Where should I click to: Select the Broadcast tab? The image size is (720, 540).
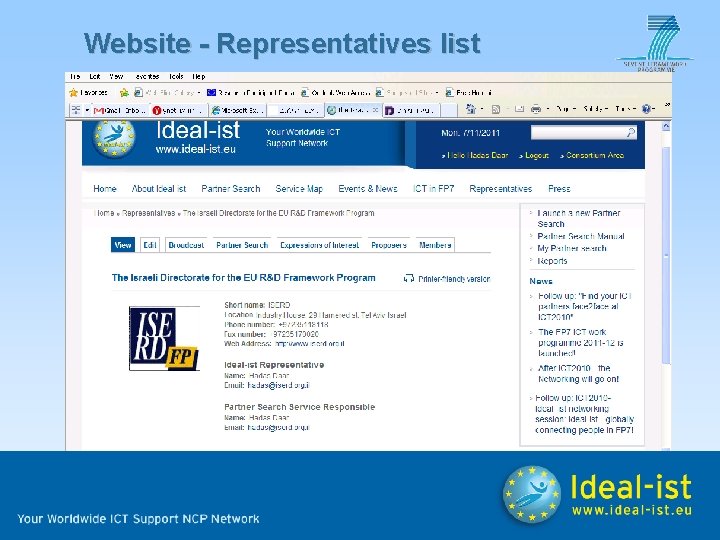(x=186, y=245)
